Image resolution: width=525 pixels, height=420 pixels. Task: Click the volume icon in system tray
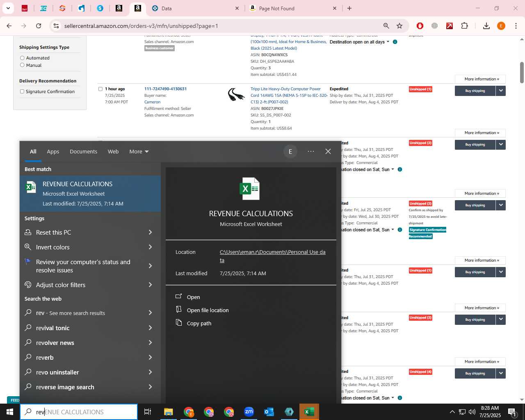(472, 412)
